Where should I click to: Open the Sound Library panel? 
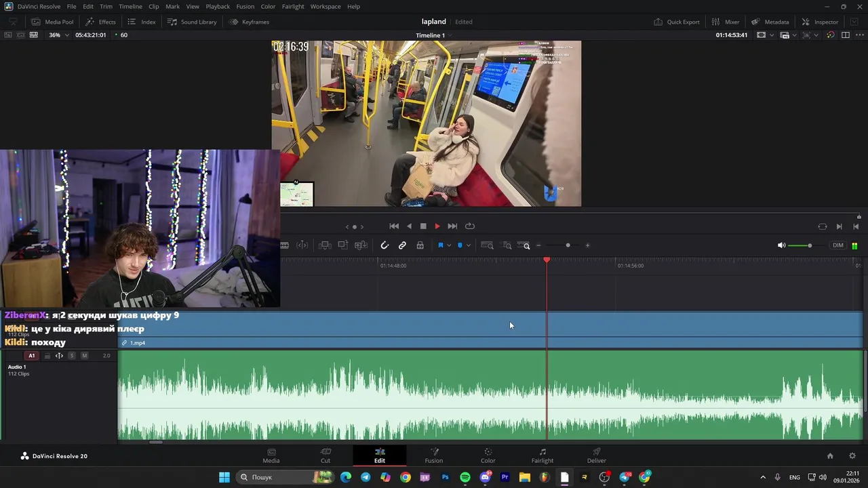point(192,22)
